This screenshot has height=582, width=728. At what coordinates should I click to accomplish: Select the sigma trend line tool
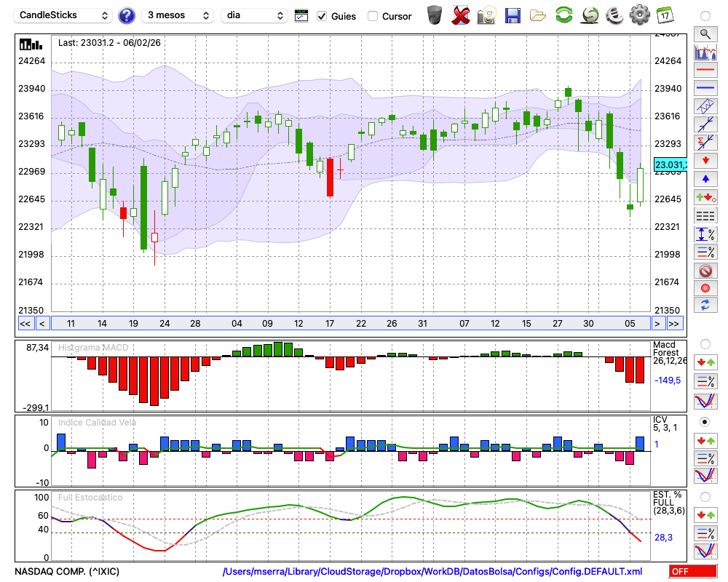coord(705,143)
